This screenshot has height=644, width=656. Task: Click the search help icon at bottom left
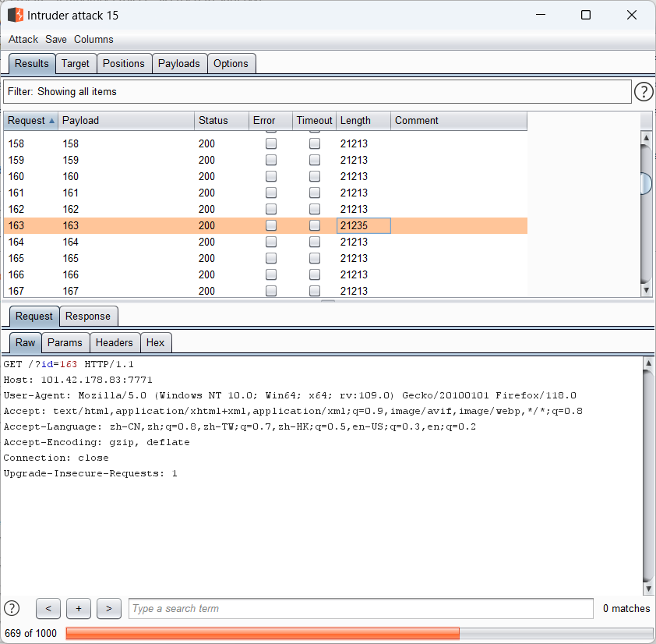click(12, 608)
